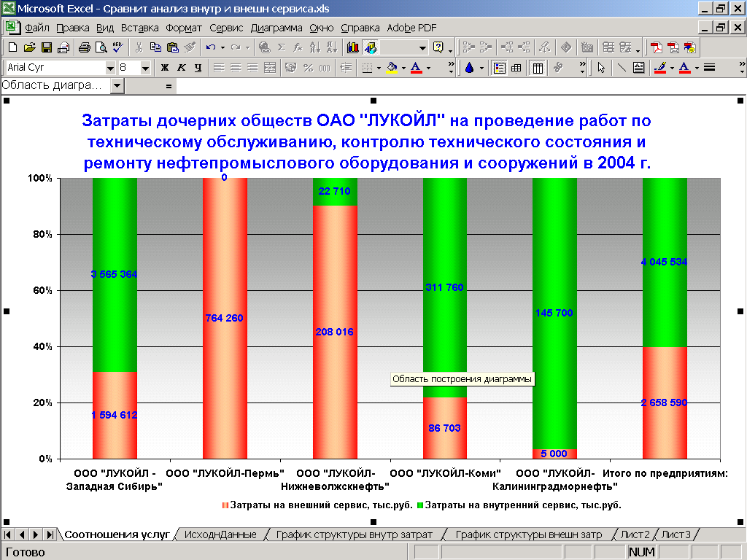Viewport: 747px width, 560px height.
Task: Expand the font size 8 dropdown
Action: (145, 68)
